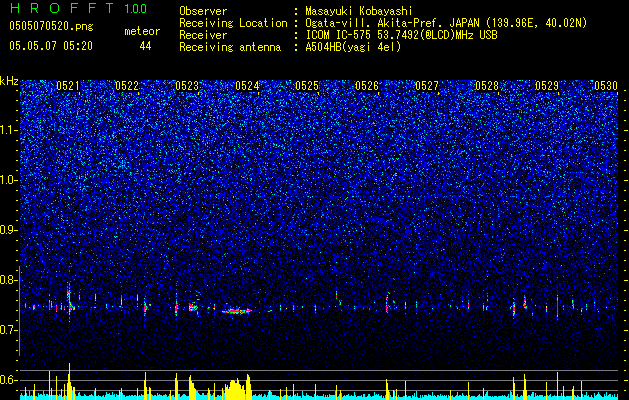
Task: Click the 0529 time marker
Action: [547, 86]
